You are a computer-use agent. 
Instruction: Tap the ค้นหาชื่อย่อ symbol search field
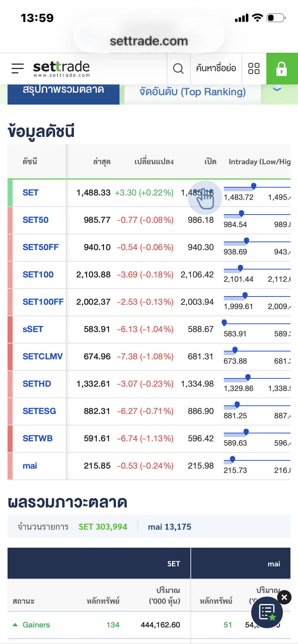(216, 68)
